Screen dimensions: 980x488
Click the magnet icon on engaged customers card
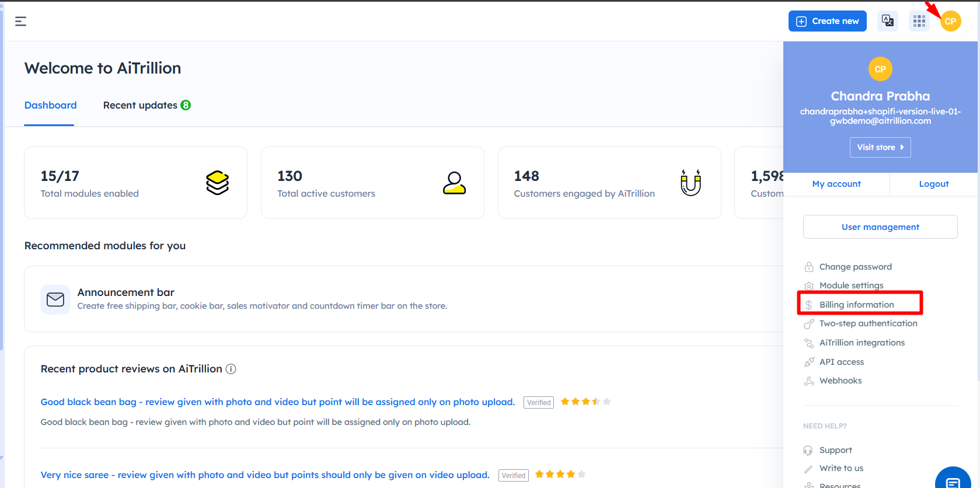tap(690, 183)
